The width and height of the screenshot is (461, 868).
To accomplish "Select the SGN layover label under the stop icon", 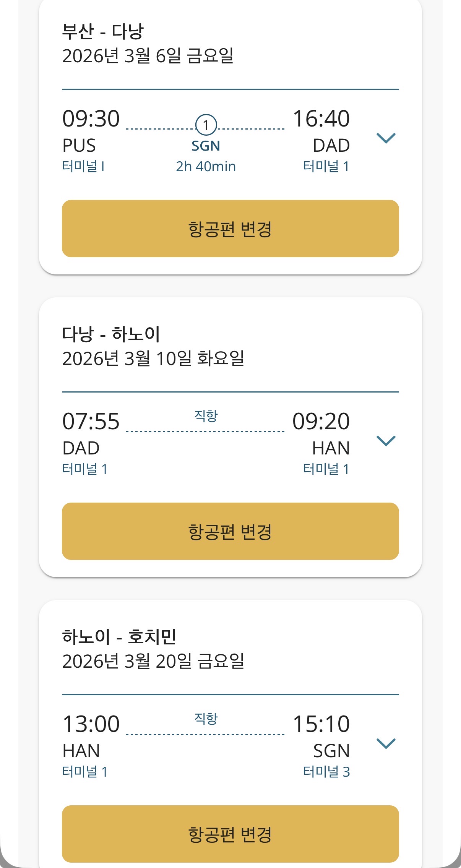I will (206, 146).
